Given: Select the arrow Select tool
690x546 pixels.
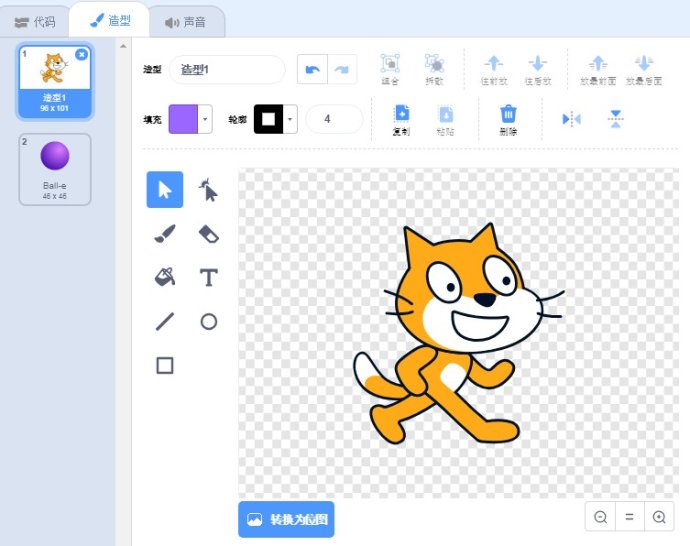Looking at the screenshot, I should 165,190.
